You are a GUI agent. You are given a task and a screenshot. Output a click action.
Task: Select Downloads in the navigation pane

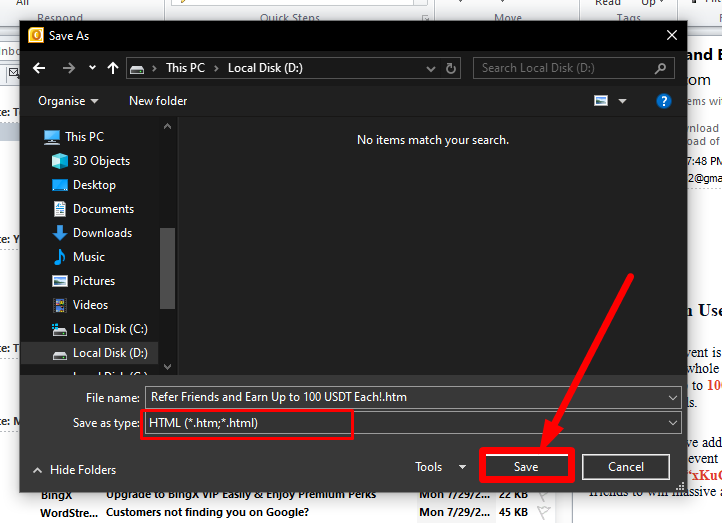coord(102,233)
